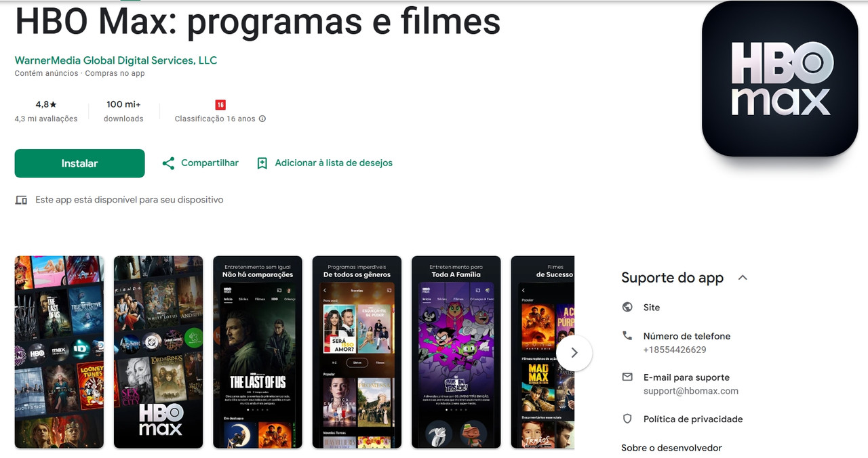Click the Compartilhar share icon
The height and width of the screenshot is (458, 868).
tap(168, 163)
